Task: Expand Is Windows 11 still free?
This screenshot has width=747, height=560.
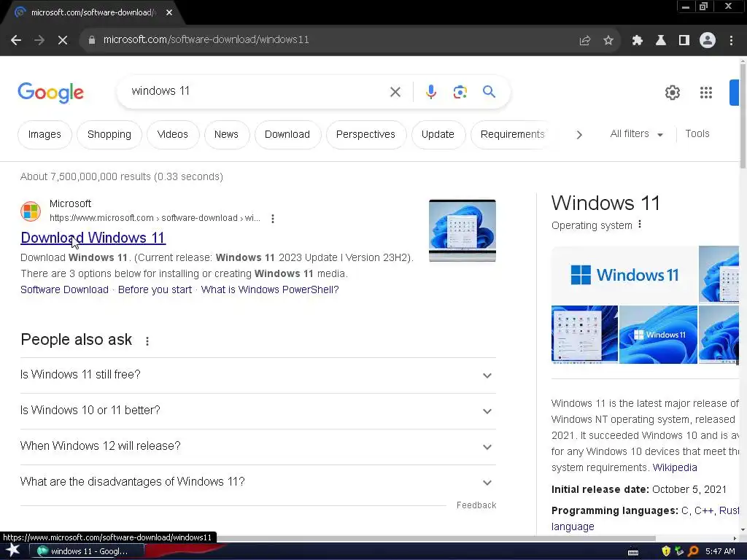Action: 258,376
